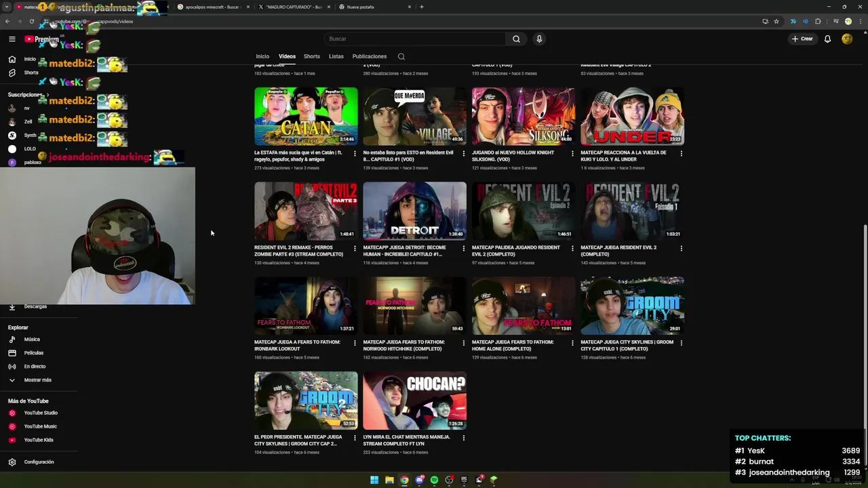Open Música in Explorar section
Image resolution: width=868 pixels, height=488 pixels.
(32, 340)
